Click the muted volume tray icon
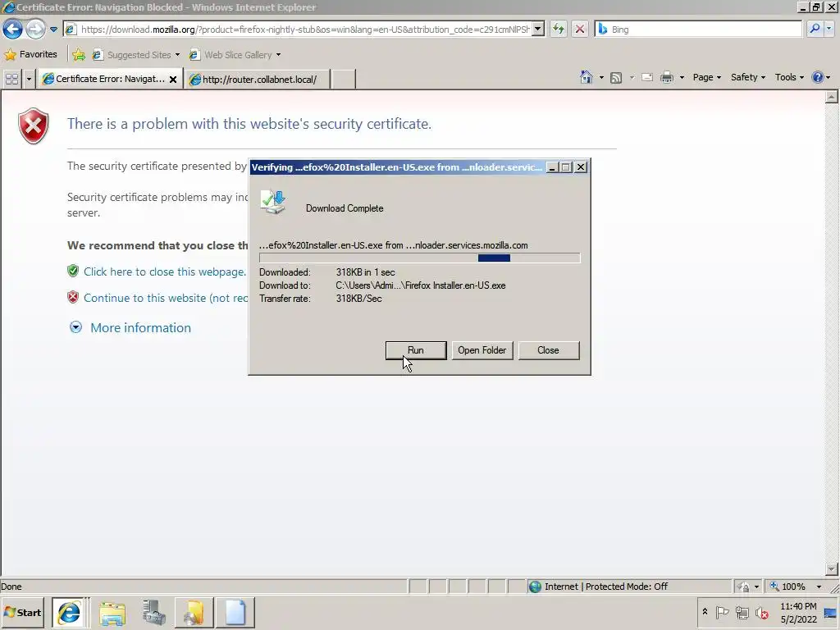The image size is (840, 630). click(761, 612)
